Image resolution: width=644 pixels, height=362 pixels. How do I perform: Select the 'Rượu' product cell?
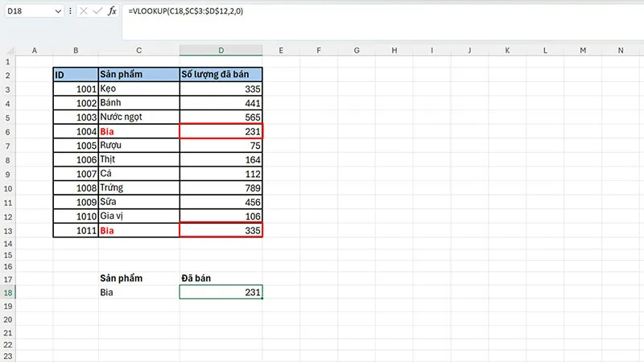138,146
